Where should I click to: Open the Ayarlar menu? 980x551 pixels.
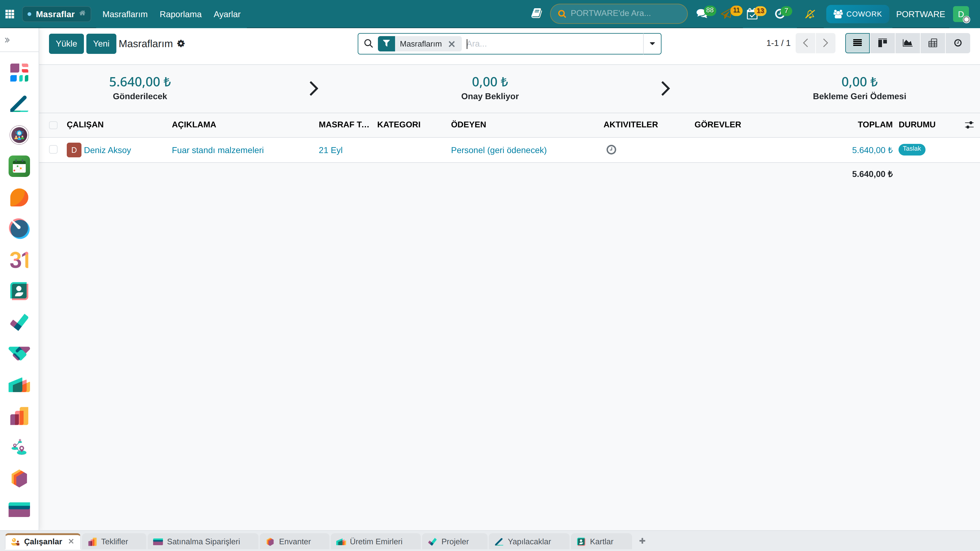click(x=227, y=14)
